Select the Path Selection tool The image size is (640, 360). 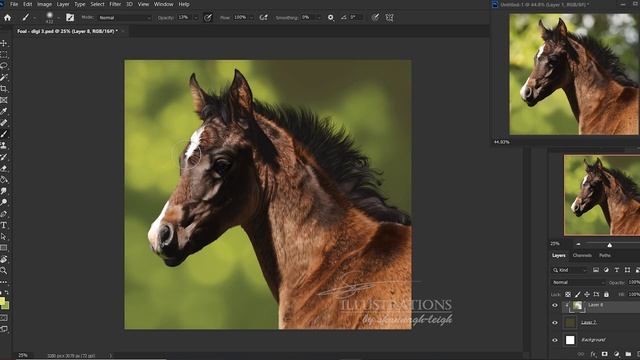tap(4, 236)
